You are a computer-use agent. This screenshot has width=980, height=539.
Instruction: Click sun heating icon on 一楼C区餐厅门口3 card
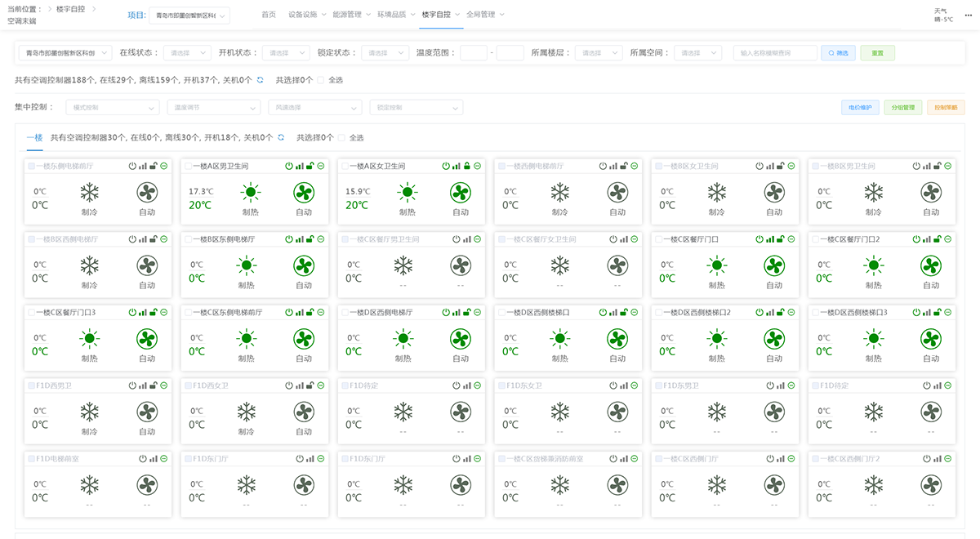coord(89,340)
